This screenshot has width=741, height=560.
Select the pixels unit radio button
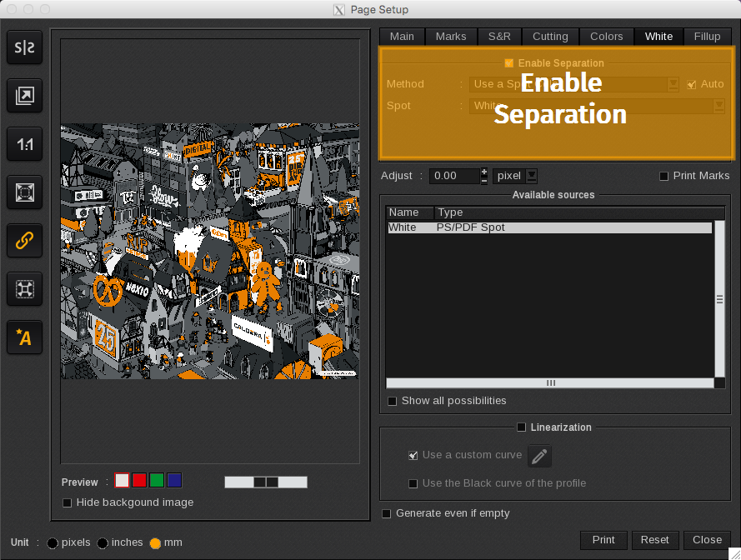tap(53, 543)
